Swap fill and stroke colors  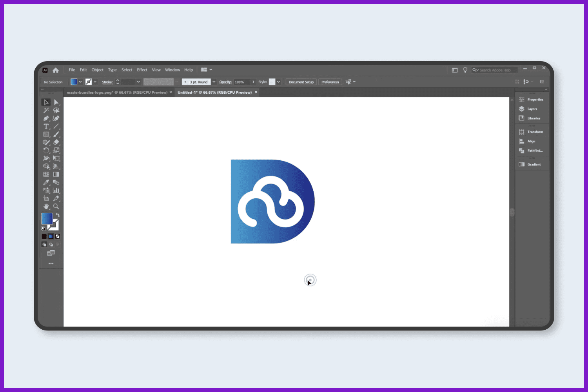click(58, 215)
